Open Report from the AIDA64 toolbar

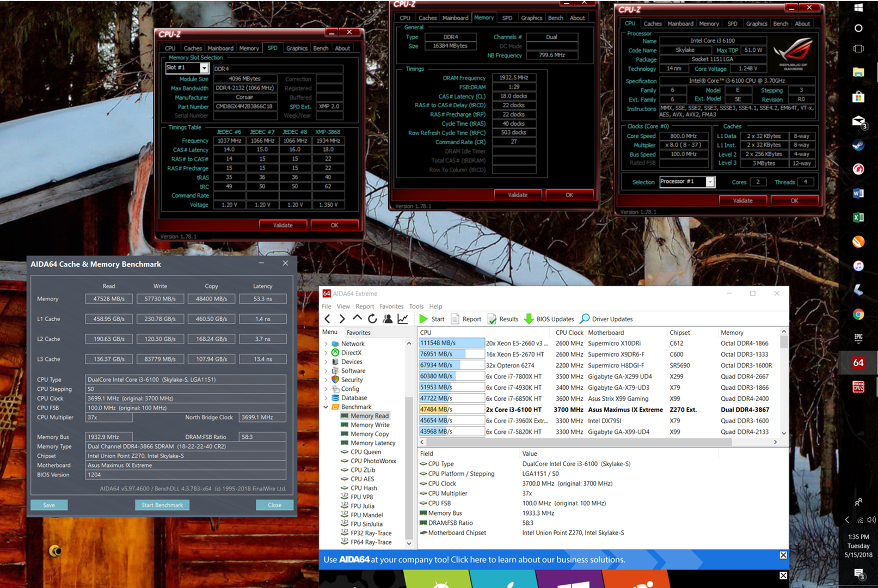(x=466, y=319)
